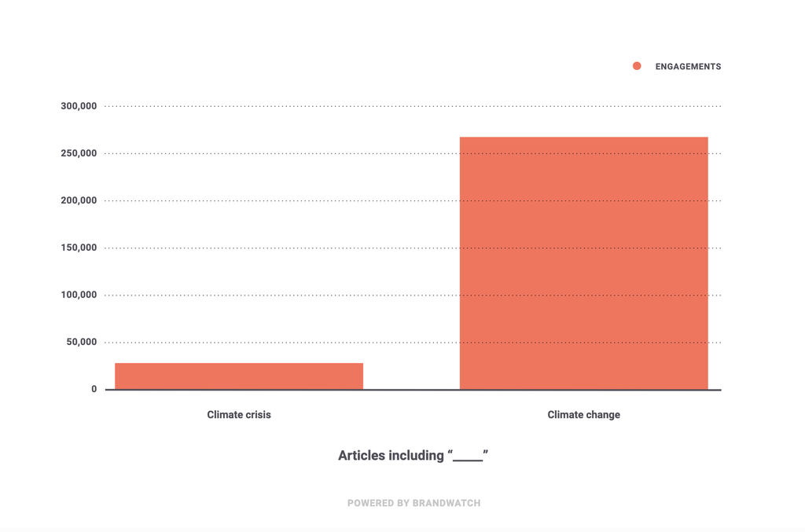Click the "Climate change" x-axis label
Screen dimensions: 805x532
[583, 415]
